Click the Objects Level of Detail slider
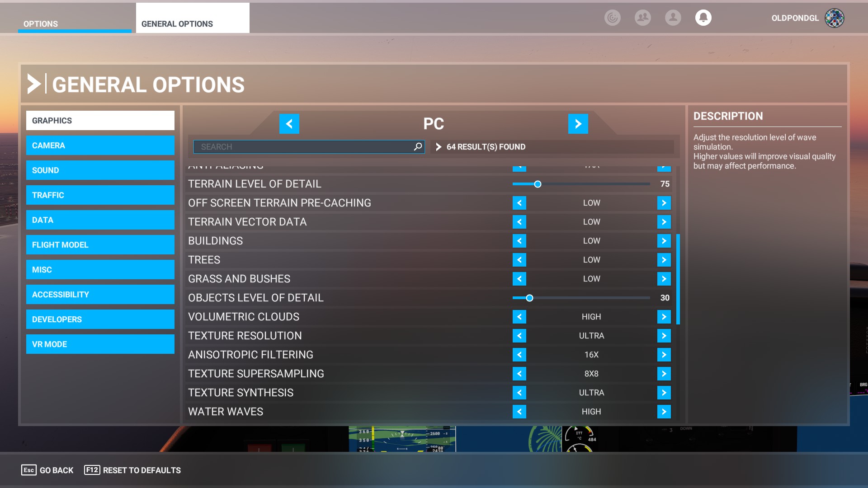The width and height of the screenshot is (868, 488). point(581,298)
